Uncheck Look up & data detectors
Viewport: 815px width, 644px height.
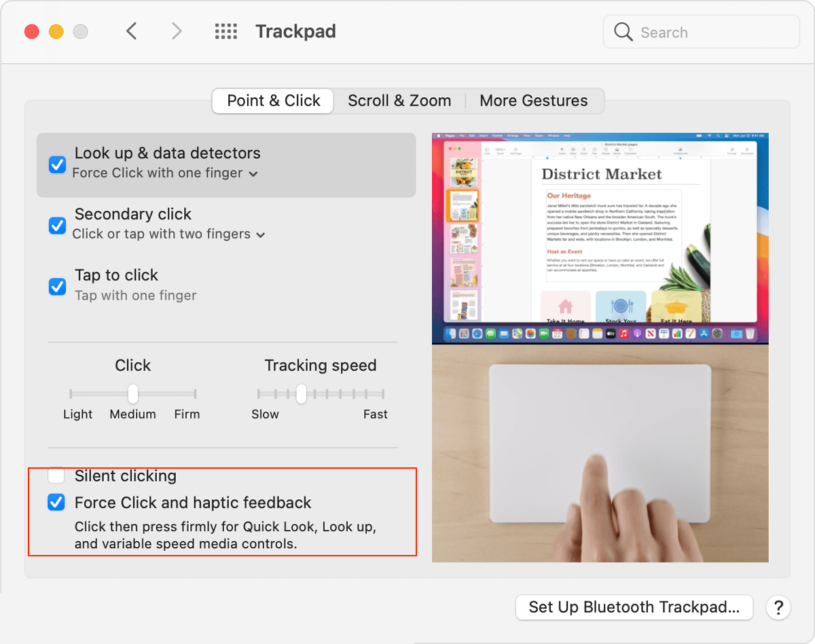tap(57, 164)
